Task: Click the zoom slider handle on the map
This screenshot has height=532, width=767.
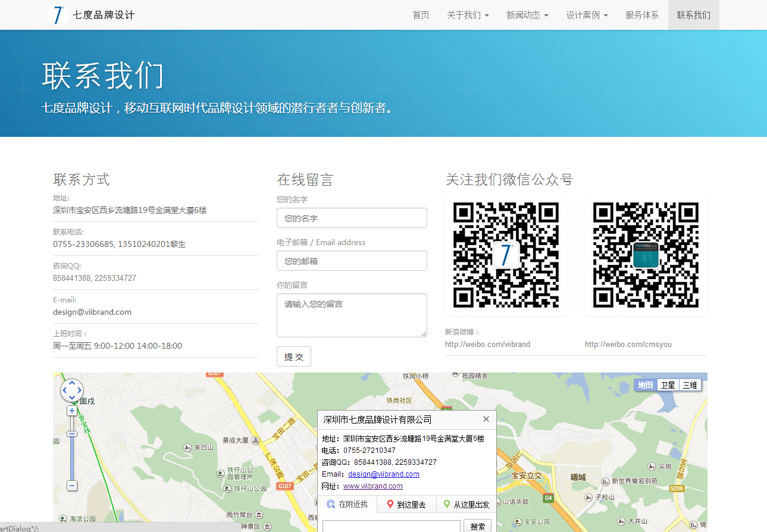Action: pyautogui.click(x=72, y=434)
